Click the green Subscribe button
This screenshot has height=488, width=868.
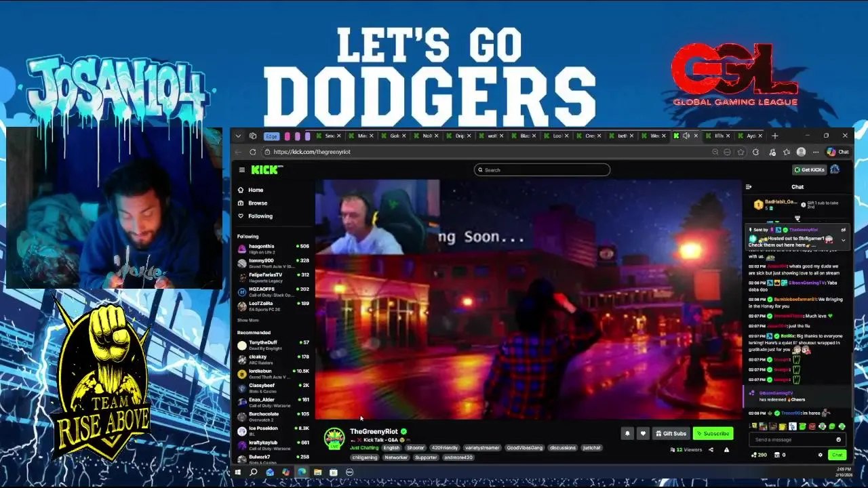pos(713,434)
